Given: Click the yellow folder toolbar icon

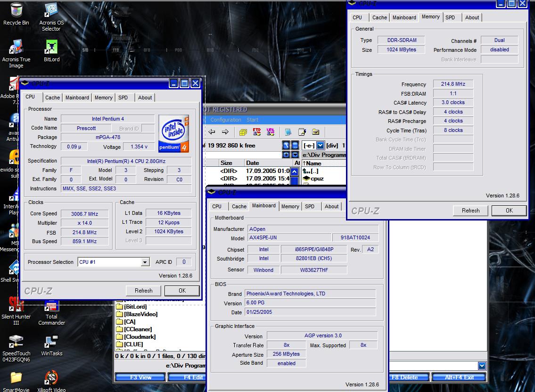Looking at the screenshot, I should click(x=316, y=132).
